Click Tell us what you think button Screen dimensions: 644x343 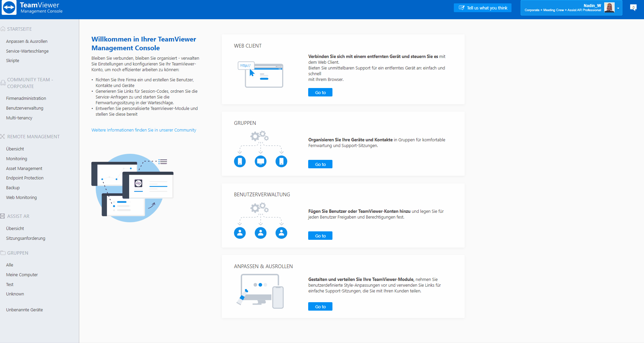(x=482, y=8)
